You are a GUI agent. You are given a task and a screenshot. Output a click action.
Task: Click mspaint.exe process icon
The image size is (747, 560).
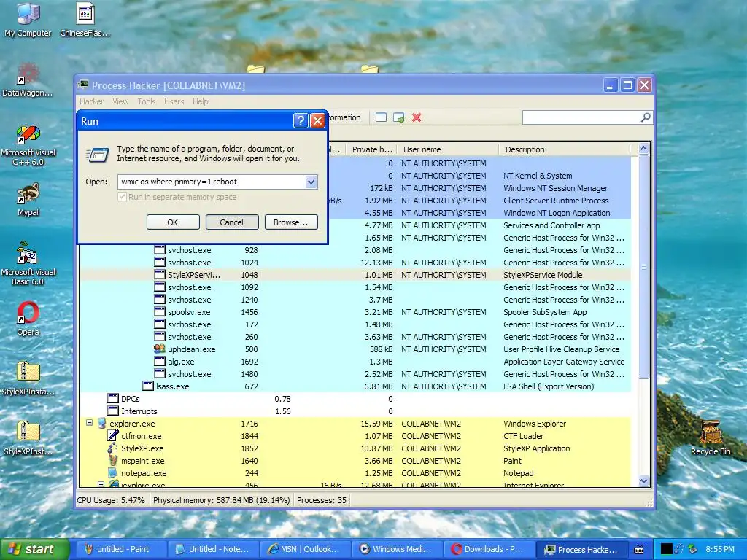(x=112, y=461)
